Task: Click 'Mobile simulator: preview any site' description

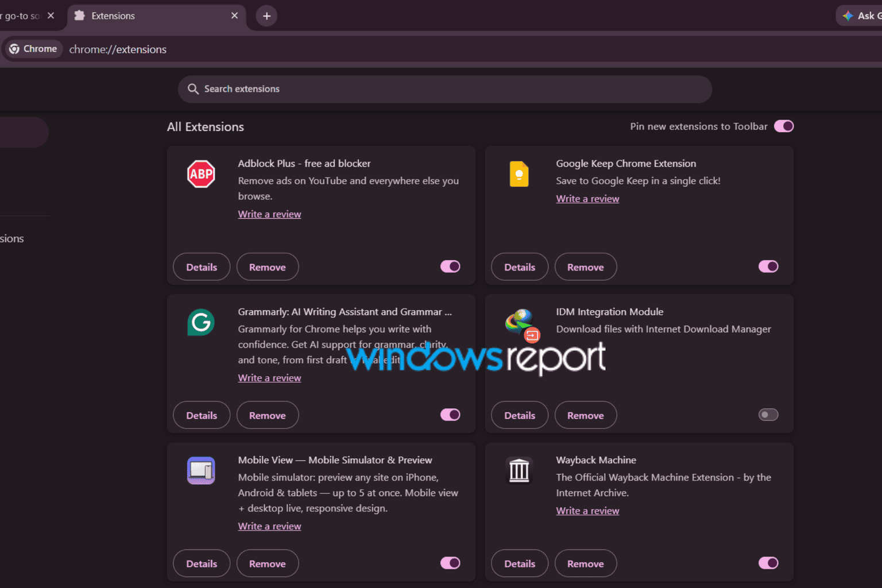Action: [348, 493]
